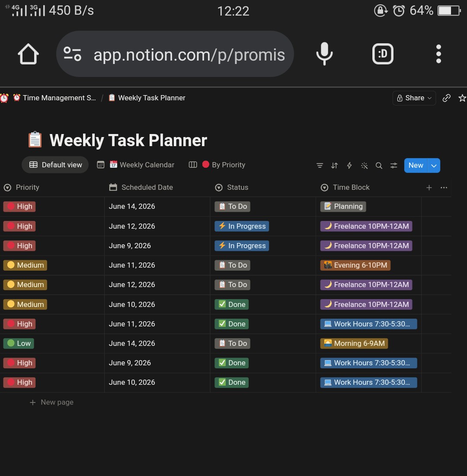Click High priority tag for June 14 row
The height and width of the screenshot is (476, 467).
(19, 206)
